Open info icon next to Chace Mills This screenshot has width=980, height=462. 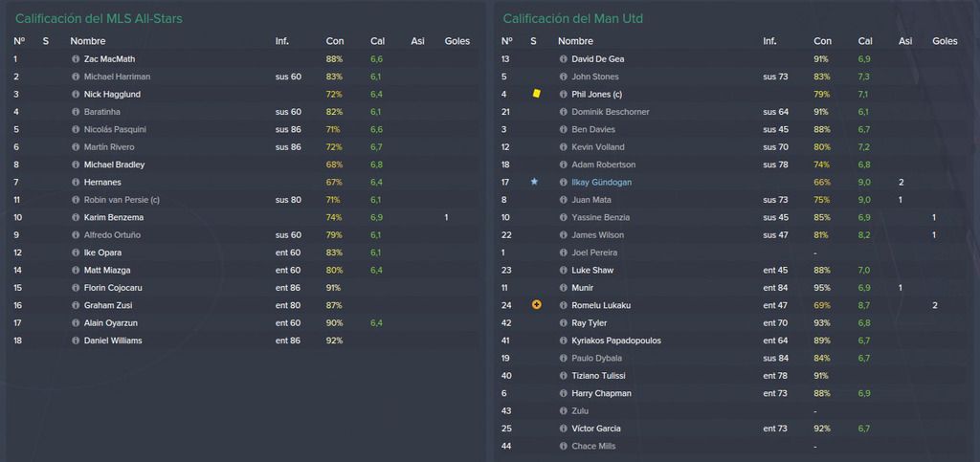[x=563, y=447]
